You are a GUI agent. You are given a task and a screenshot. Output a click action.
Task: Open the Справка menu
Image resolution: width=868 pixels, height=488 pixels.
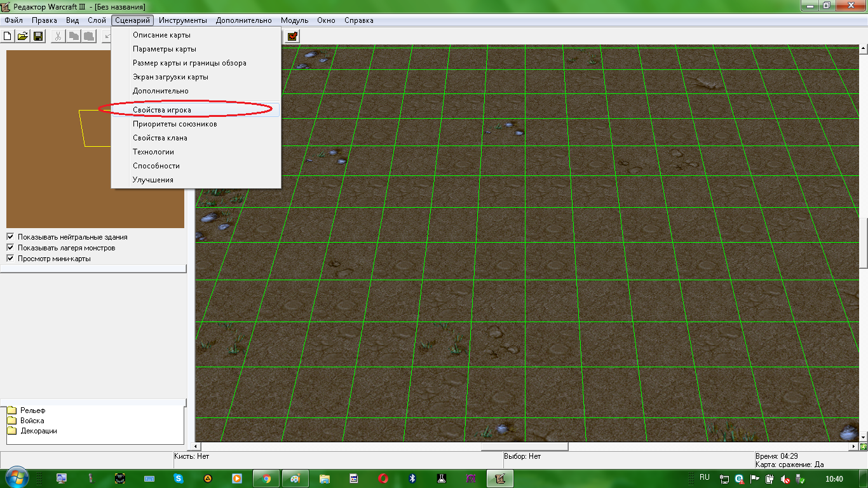[359, 20]
